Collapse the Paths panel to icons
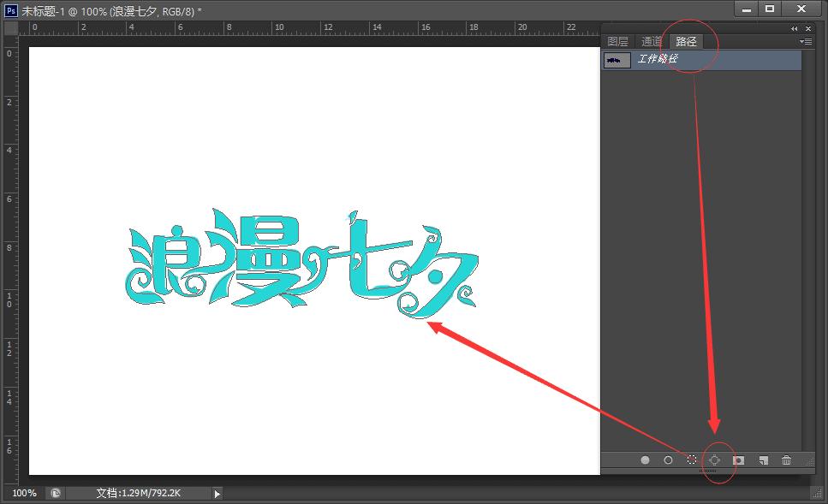This screenshot has width=828, height=504. 793,28
